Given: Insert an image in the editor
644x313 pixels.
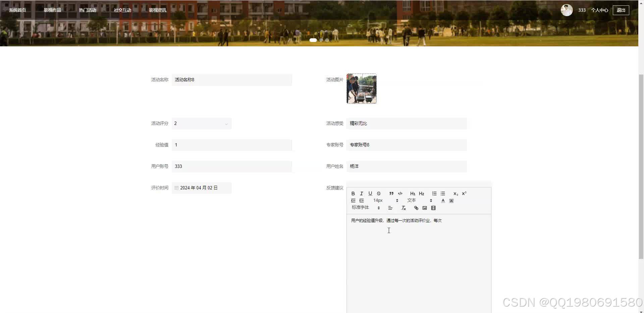Looking at the screenshot, I should pyautogui.click(x=425, y=208).
